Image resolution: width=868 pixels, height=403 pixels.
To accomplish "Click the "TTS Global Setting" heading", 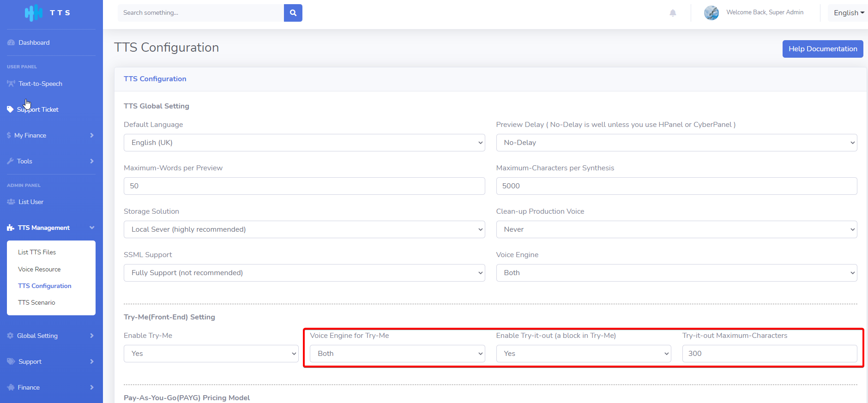I will click(x=157, y=106).
